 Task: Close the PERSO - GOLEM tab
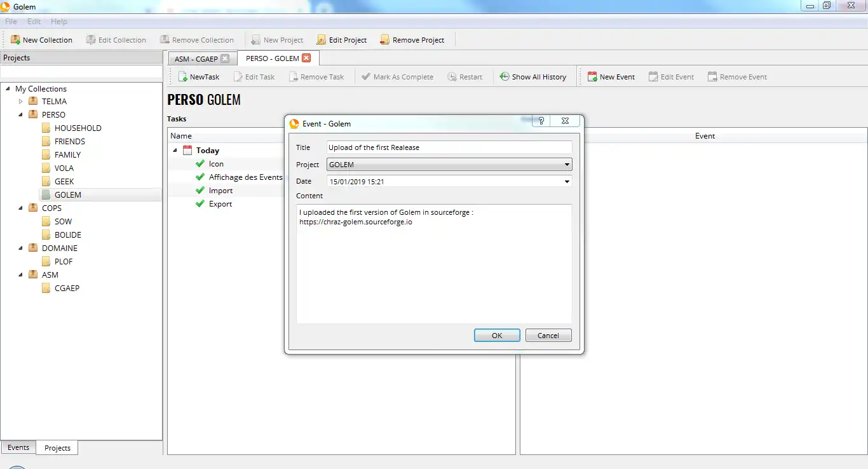coord(306,58)
